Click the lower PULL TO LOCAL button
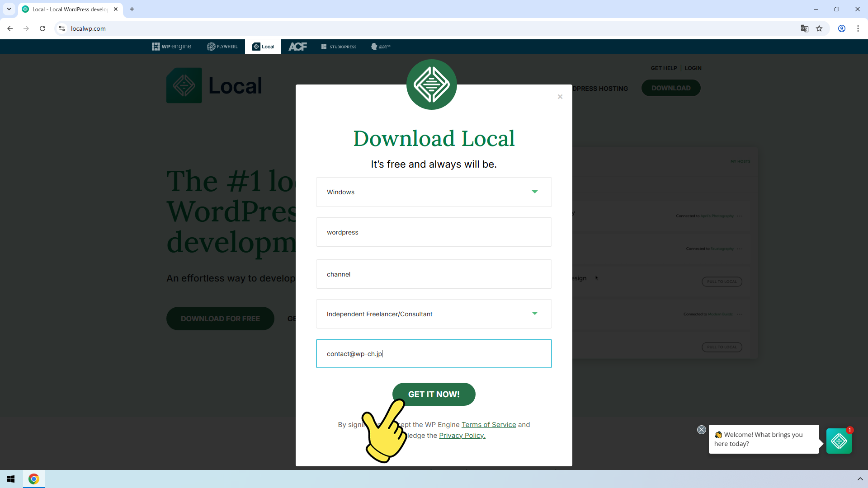The image size is (868, 488). [722, 347]
